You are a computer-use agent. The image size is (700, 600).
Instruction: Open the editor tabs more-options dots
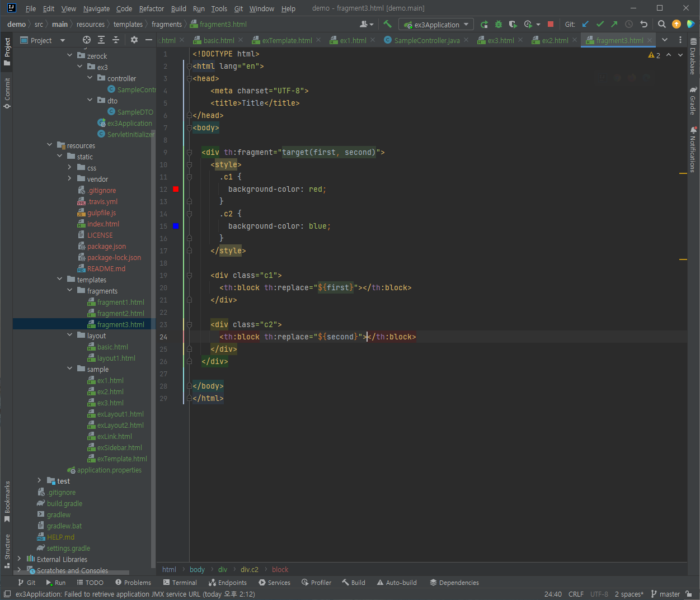coord(680,40)
